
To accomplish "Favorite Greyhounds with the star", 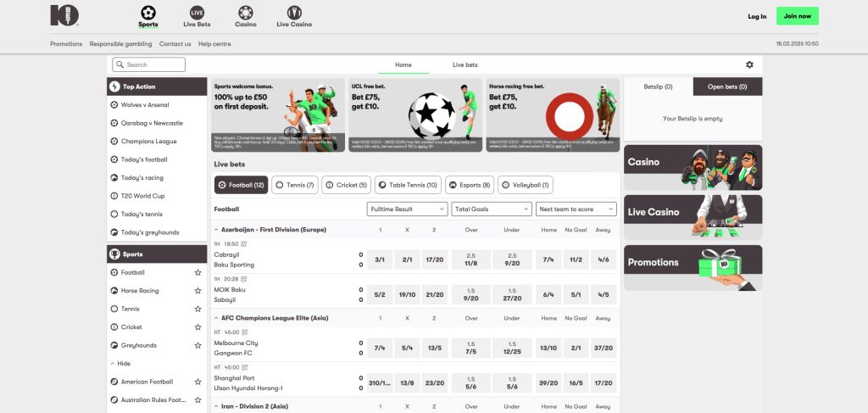I will 198,345.
